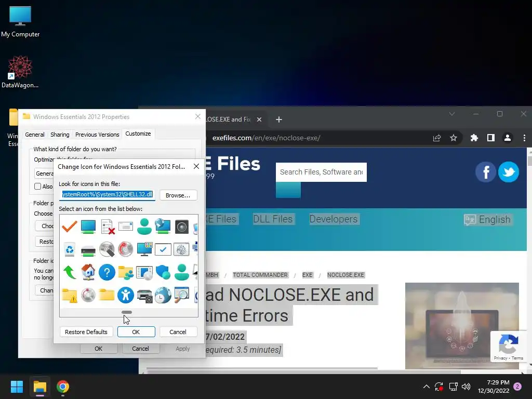
Task: Switch to the Sharing tab
Action: 60,135
